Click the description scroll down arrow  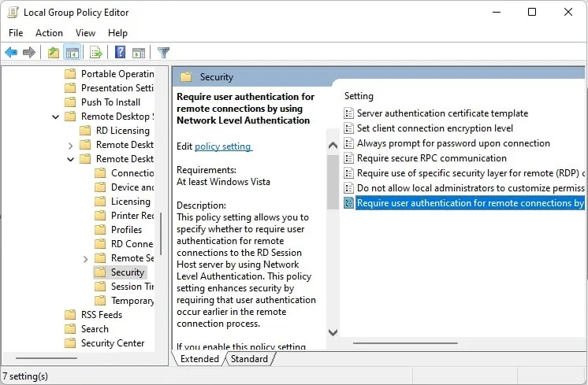pyautogui.click(x=333, y=331)
